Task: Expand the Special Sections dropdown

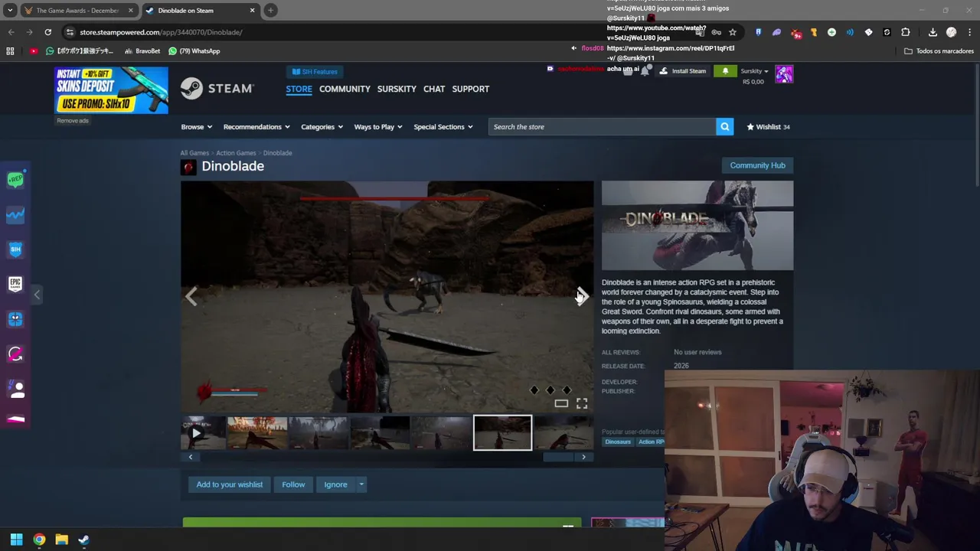Action: (443, 127)
